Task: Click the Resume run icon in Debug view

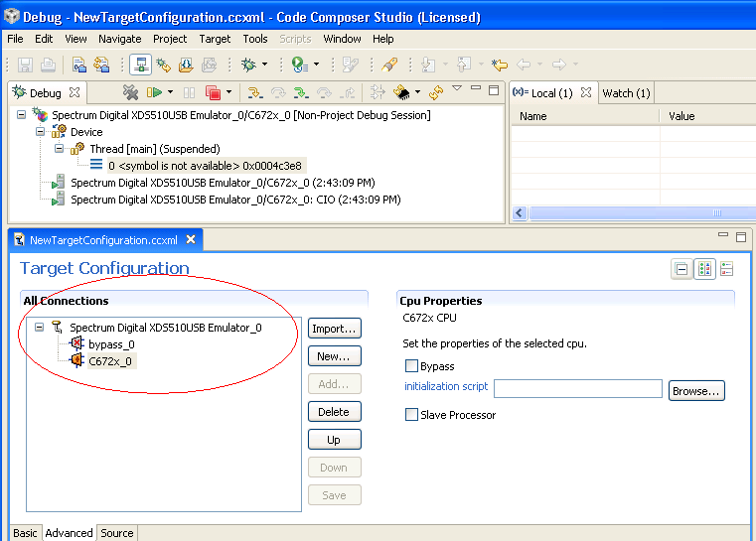Action: (154, 92)
